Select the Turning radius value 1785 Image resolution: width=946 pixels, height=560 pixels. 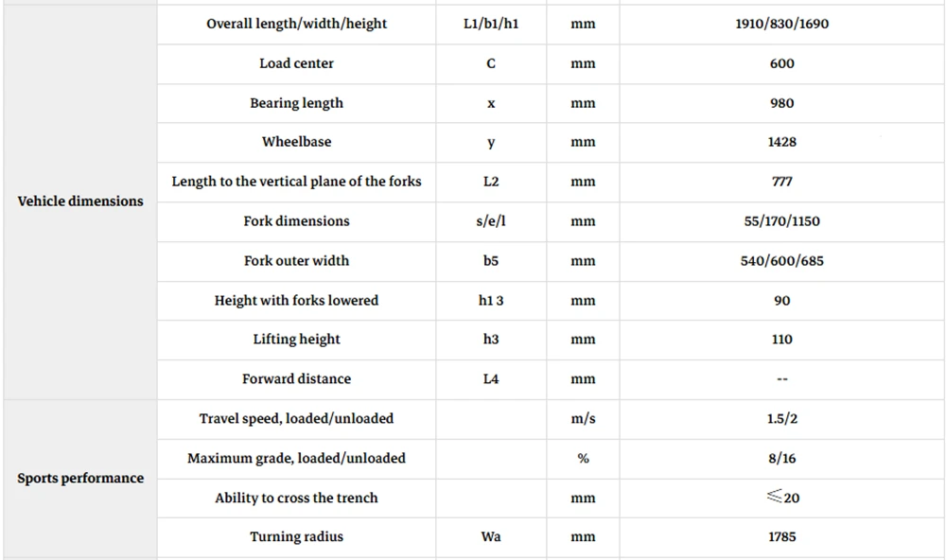click(782, 537)
